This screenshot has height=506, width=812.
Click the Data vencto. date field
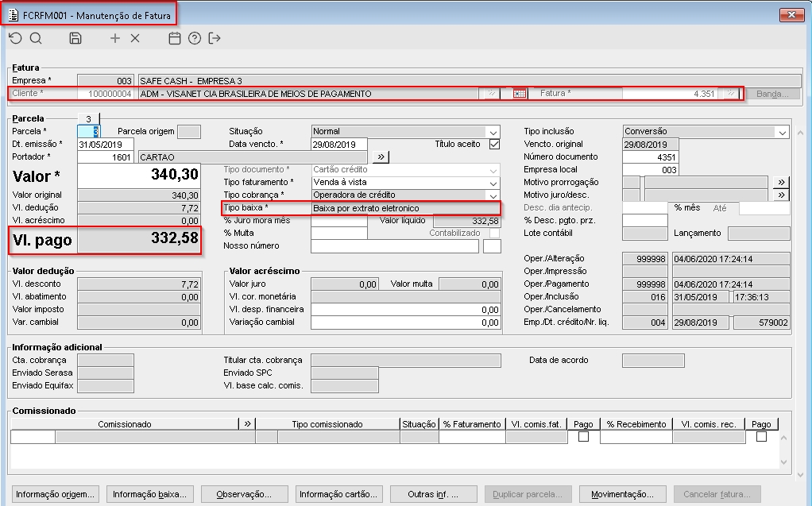339,145
